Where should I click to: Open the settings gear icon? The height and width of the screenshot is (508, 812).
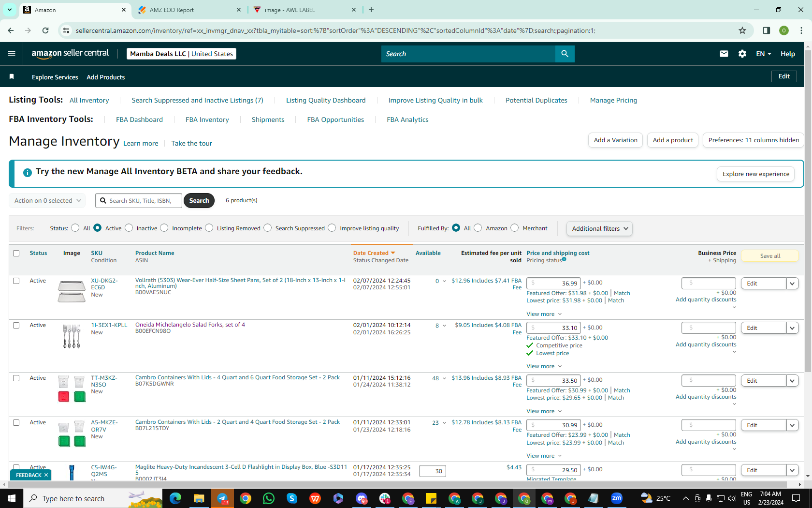[742, 54]
